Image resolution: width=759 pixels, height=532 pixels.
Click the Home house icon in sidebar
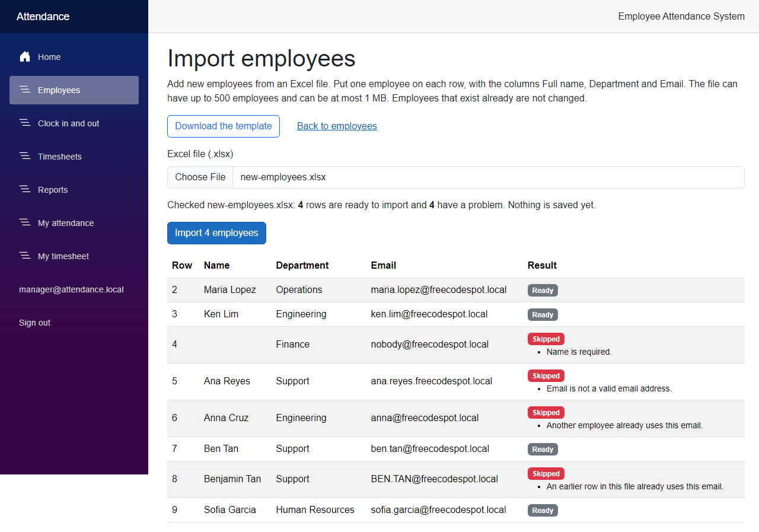point(25,57)
